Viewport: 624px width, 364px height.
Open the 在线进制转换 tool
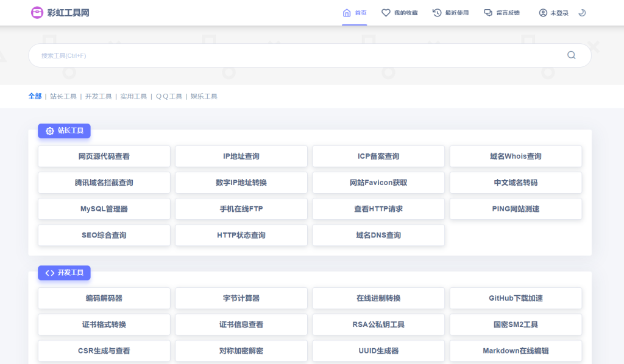[x=378, y=298]
